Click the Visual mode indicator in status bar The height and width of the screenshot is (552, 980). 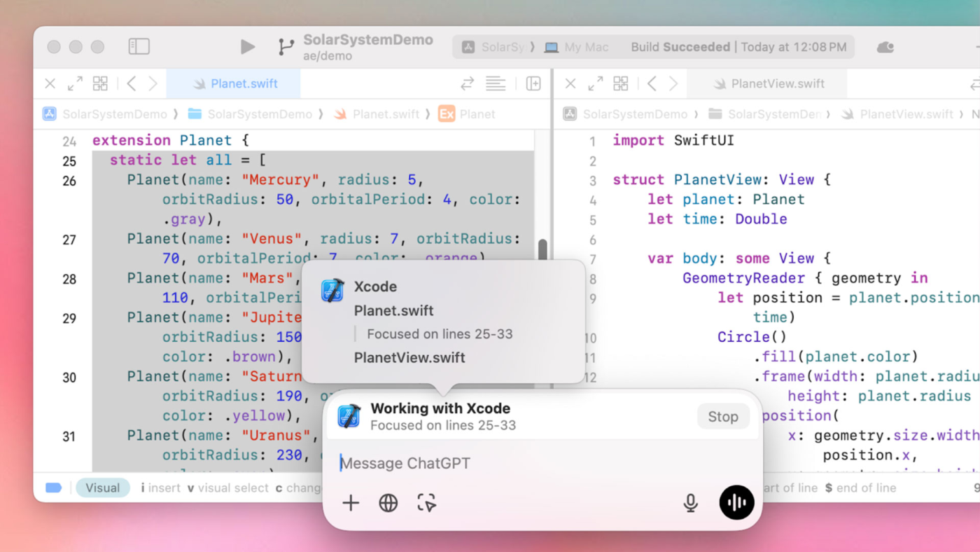(x=102, y=488)
